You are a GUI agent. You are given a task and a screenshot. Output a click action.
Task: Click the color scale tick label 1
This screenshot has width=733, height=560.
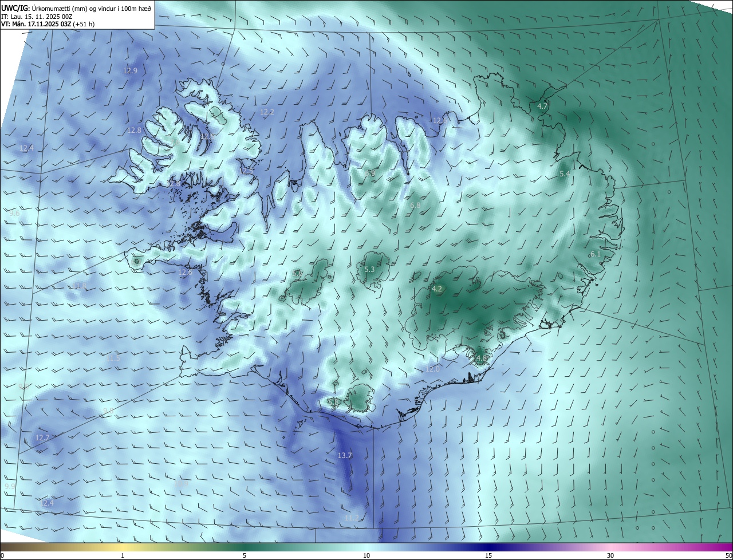(x=123, y=555)
